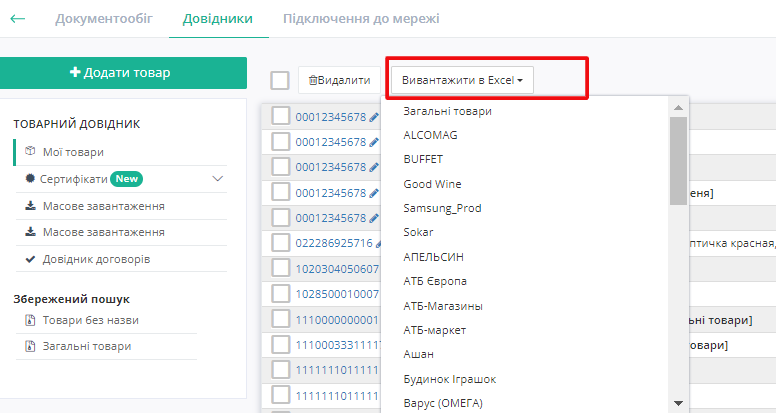Click the Товари без назви saved-search icon

[30, 320]
